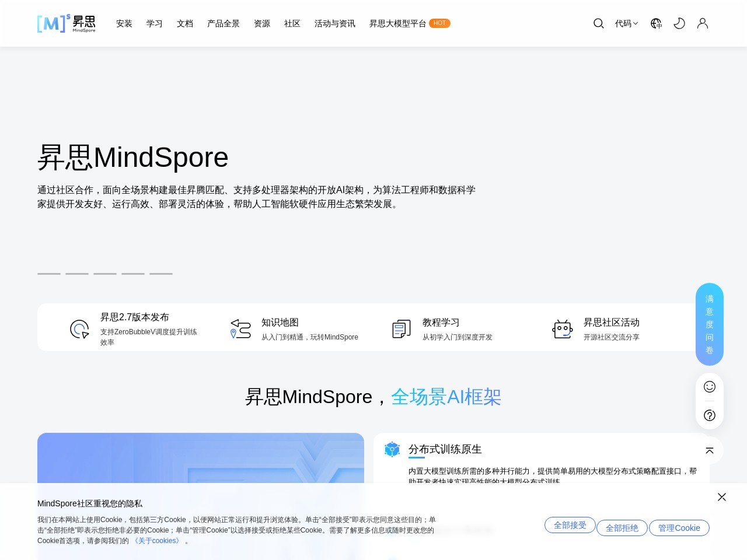Click the back-to-top arrow icon

coord(710,450)
